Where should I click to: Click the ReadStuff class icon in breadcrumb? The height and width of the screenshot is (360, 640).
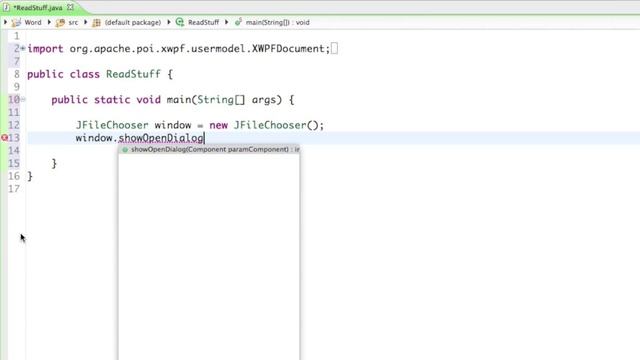pos(180,22)
